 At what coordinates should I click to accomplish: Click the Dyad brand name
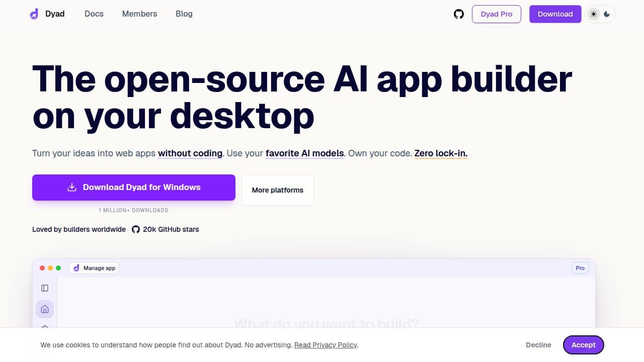(55, 14)
